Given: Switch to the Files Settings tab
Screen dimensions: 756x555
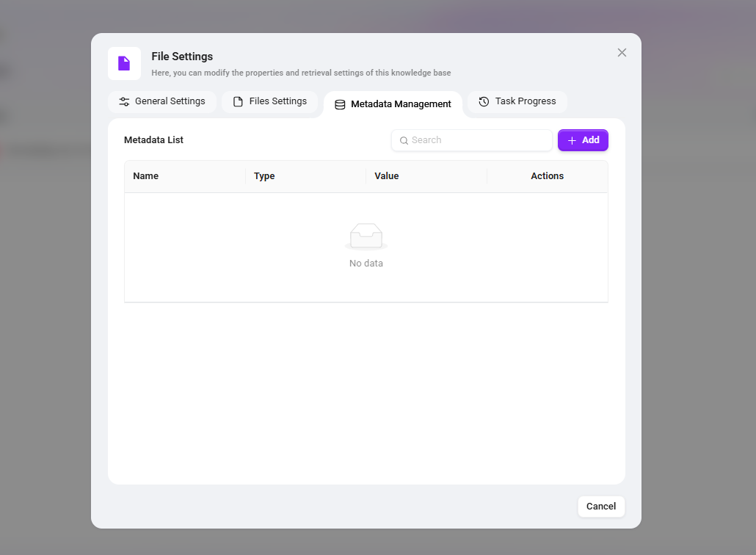Looking at the screenshot, I should tap(270, 101).
